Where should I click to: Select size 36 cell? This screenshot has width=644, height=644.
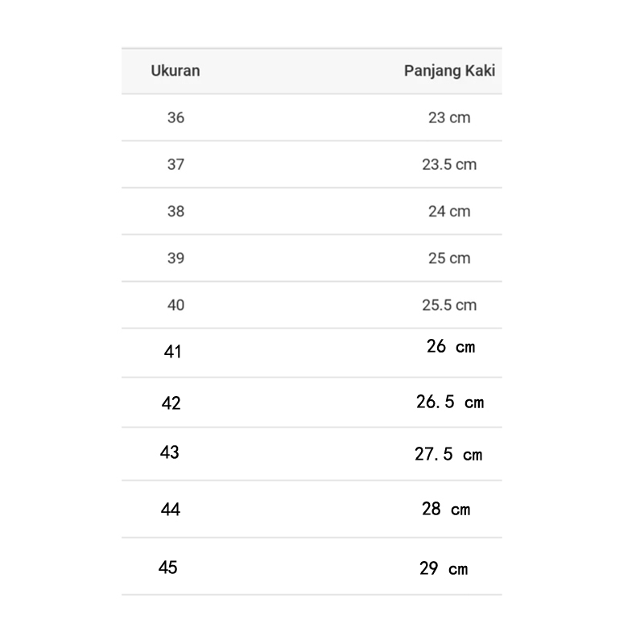(x=175, y=118)
